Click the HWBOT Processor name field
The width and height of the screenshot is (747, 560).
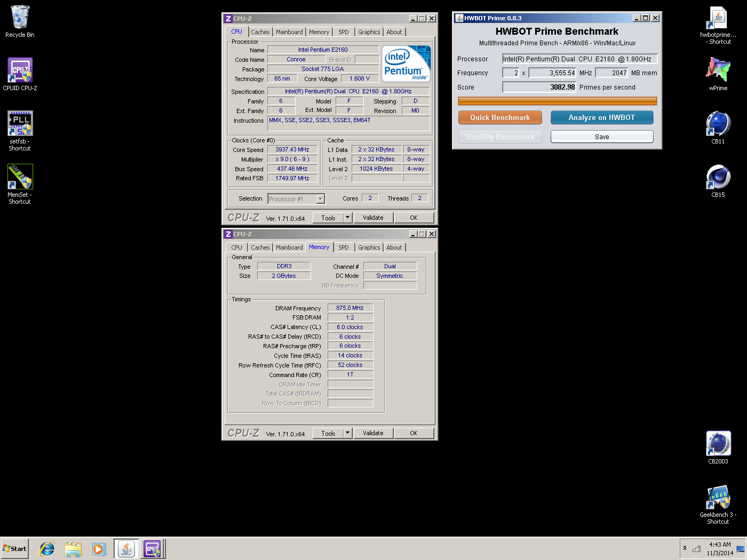tap(579, 59)
